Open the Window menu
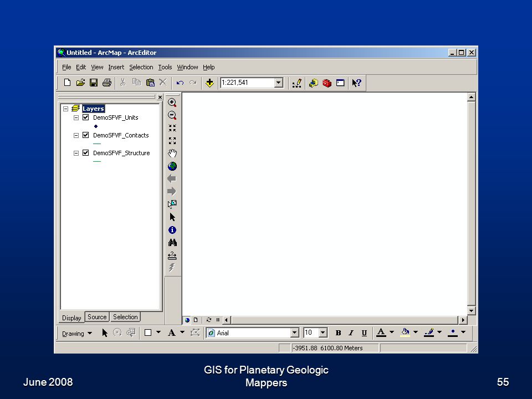 pyautogui.click(x=187, y=67)
